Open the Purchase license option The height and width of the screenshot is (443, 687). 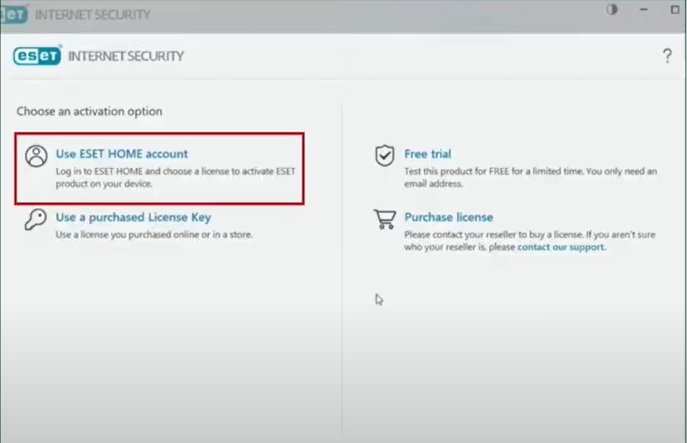(449, 217)
